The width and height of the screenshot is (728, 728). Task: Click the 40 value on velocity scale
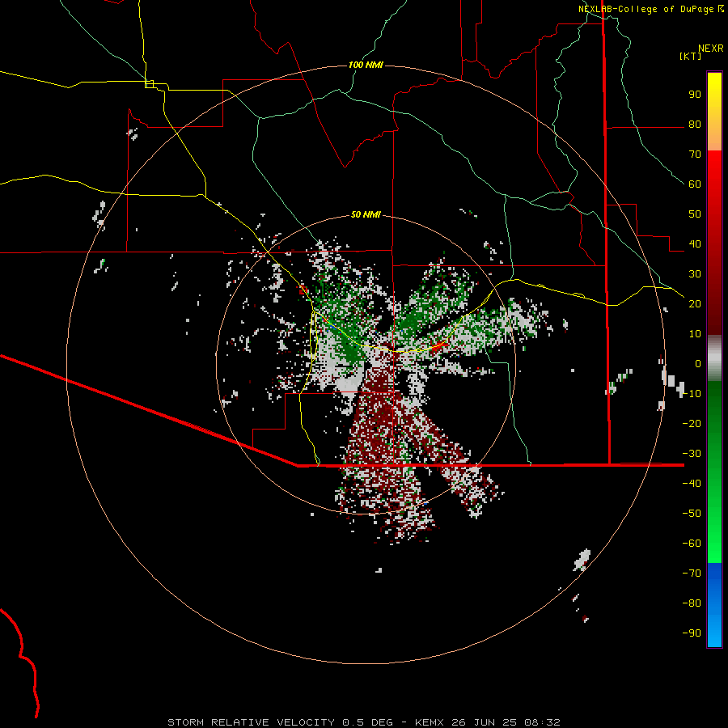click(x=695, y=244)
